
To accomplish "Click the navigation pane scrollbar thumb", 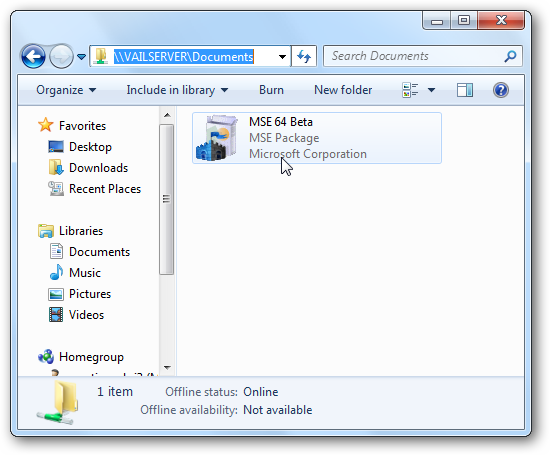I will coord(167,199).
